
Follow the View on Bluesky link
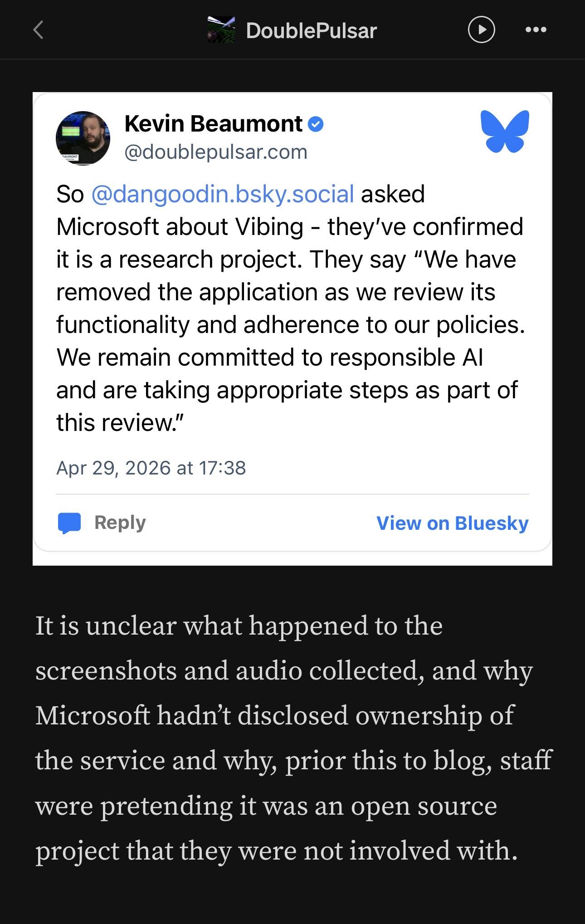[452, 523]
